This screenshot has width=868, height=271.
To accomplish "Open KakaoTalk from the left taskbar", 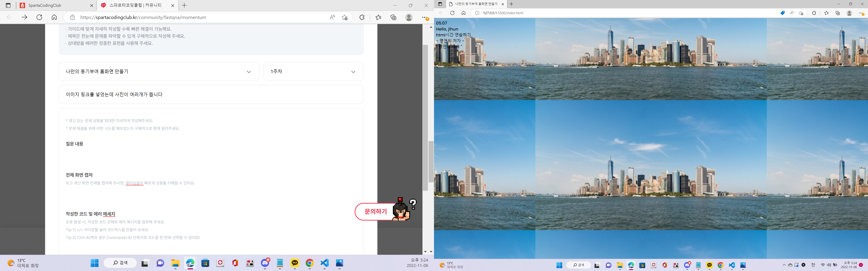I will pos(295,263).
